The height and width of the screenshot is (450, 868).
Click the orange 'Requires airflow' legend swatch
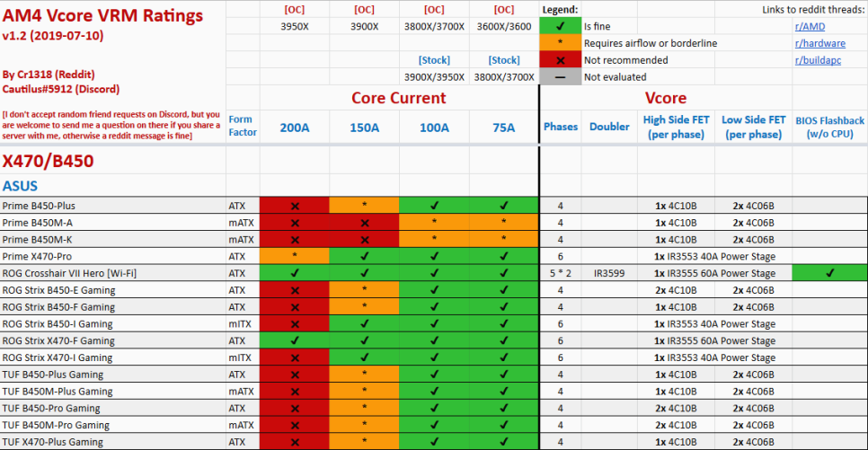coord(560,43)
